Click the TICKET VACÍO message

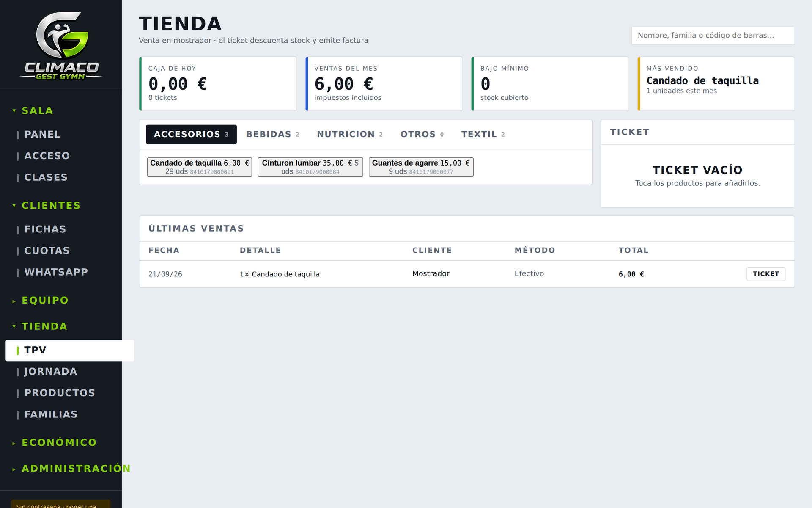pos(697,170)
